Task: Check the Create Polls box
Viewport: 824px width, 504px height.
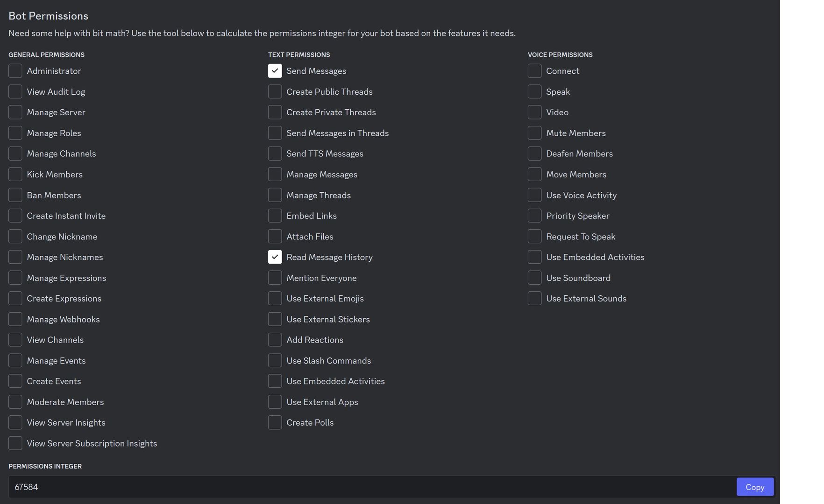Action: pyautogui.click(x=275, y=422)
